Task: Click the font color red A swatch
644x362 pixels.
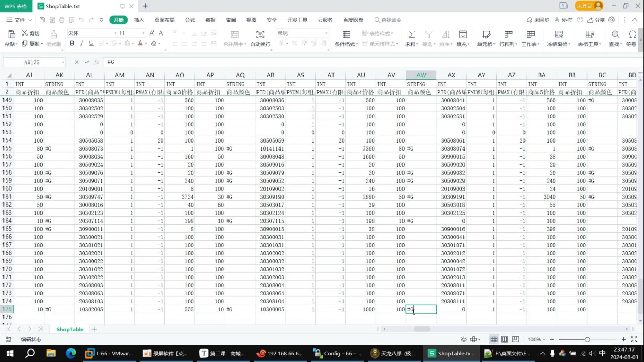Action: pos(140,43)
